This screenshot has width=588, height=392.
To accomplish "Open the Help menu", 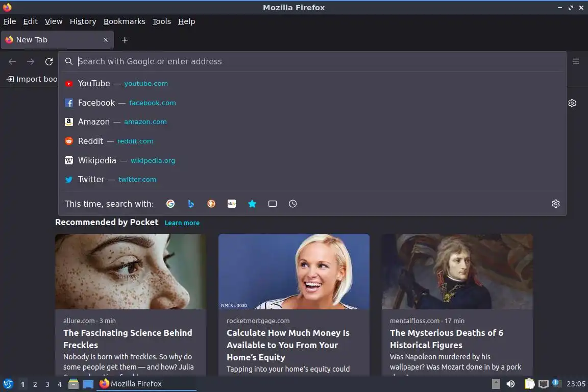I will click(186, 21).
